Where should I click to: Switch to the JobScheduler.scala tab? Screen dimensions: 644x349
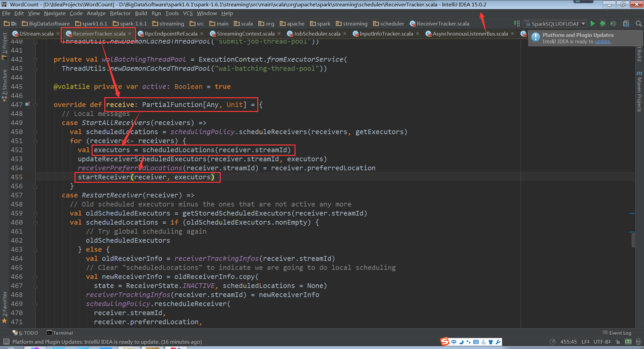[317, 34]
